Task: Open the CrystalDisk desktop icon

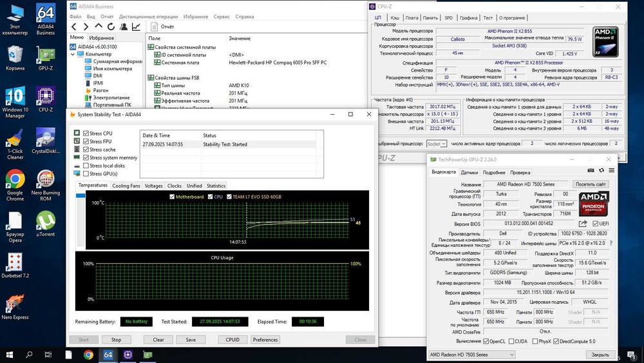Action: 46,141
